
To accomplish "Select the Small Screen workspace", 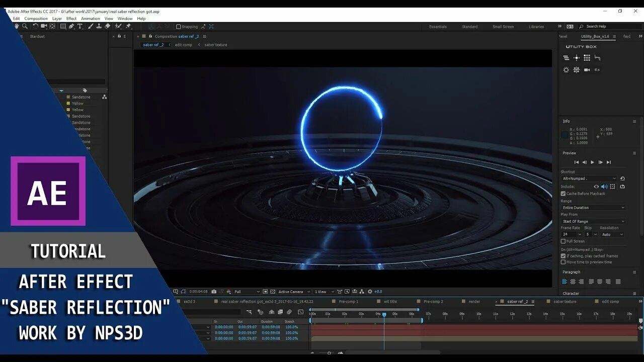I will (503, 27).
